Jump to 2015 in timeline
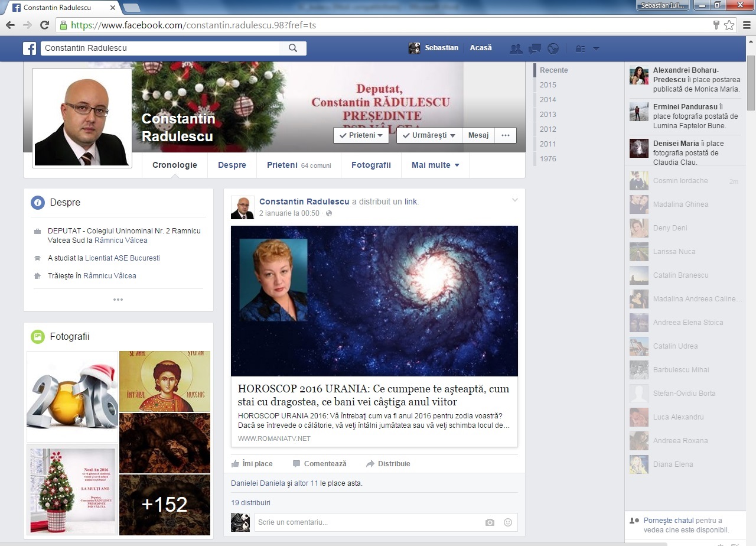756x546 pixels. click(548, 85)
